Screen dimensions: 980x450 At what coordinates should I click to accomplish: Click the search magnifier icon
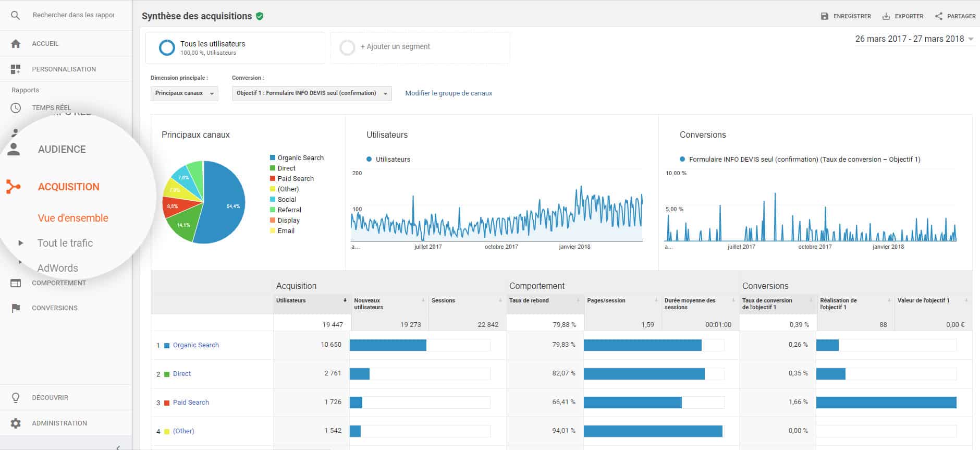coord(16,15)
